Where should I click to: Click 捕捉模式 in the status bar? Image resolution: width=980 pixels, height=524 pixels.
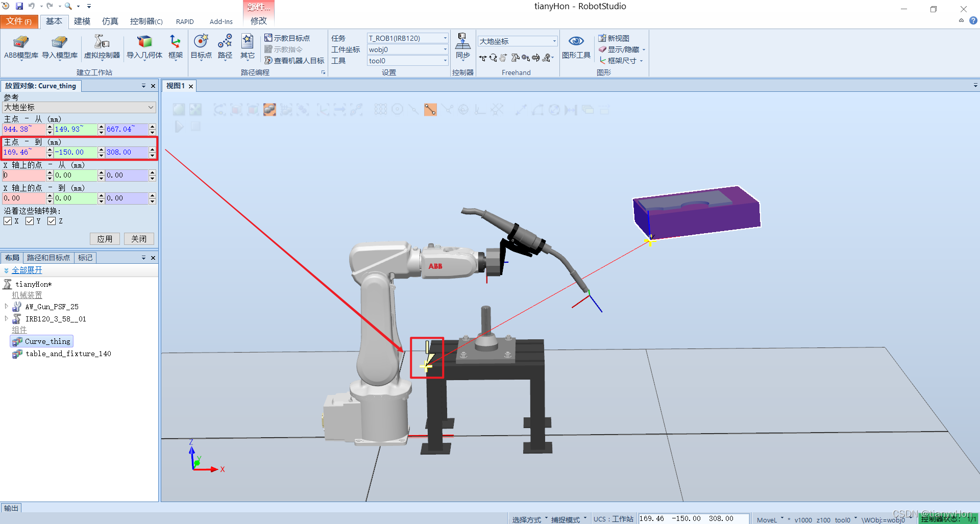pyautogui.click(x=566, y=519)
